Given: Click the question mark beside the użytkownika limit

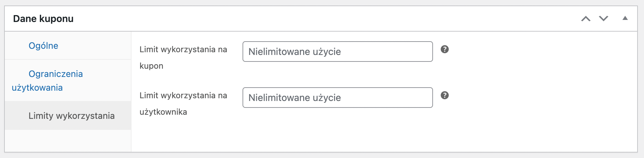Looking at the screenshot, I should click(445, 95).
